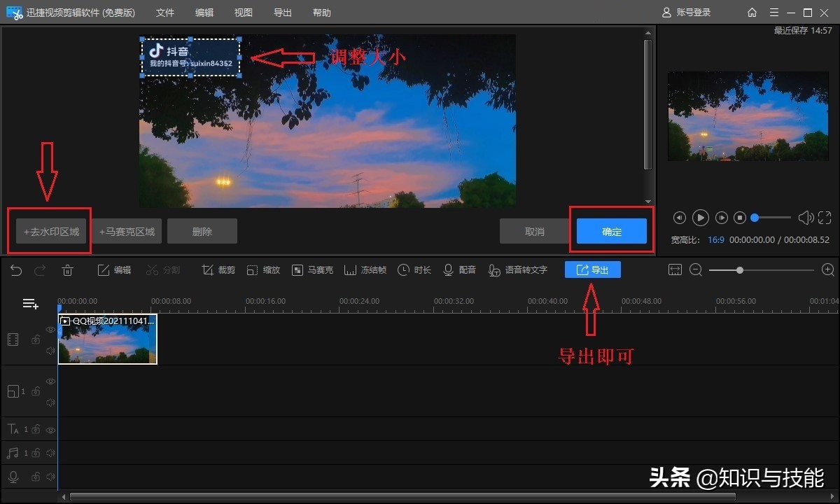Screen dimensions: 840x504
Task: Open the 16:9 aspect ratio setting
Action: (x=715, y=240)
